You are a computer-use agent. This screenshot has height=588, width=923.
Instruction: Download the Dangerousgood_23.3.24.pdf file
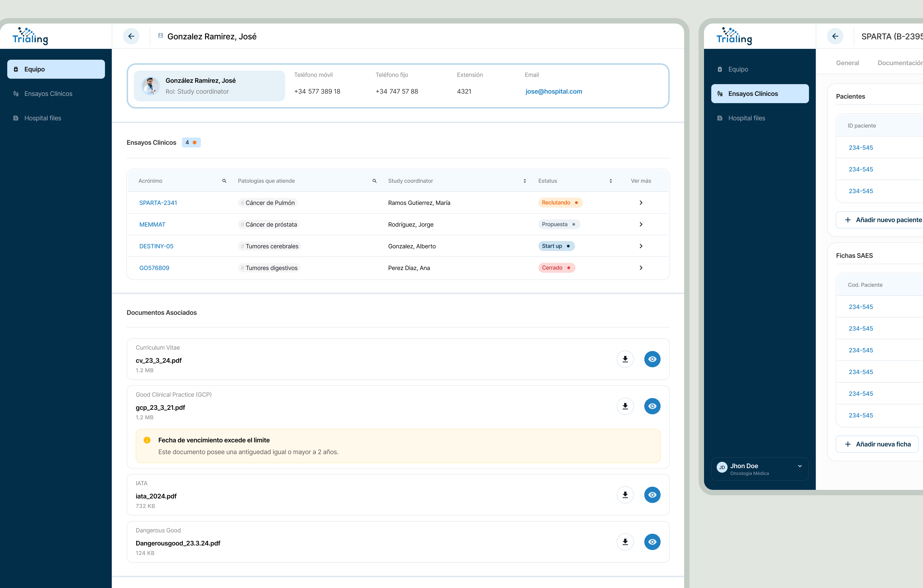pyautogui.click(x=625, y=542)
